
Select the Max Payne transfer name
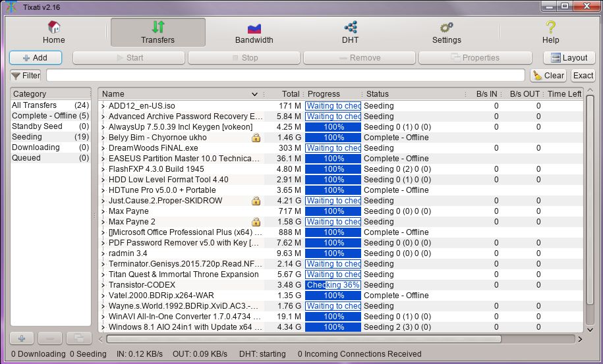coord(129,211)
